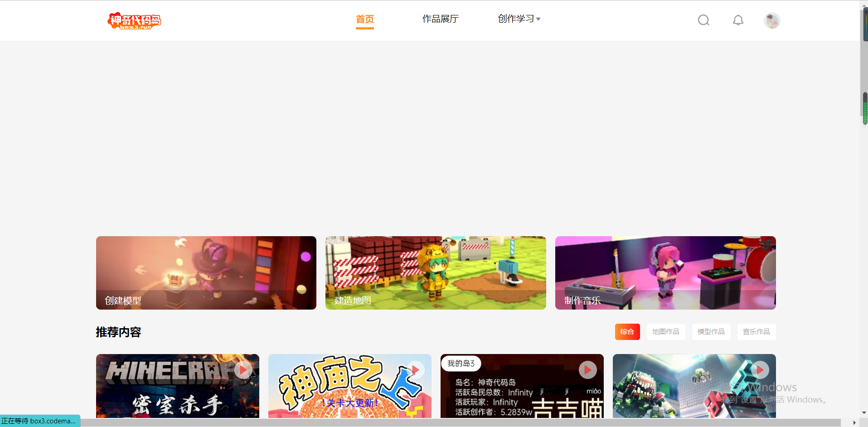Open the robot voxel work thumbnail
Image resolution: width=868 pixels, height=427 pixels.
point(694,386)
